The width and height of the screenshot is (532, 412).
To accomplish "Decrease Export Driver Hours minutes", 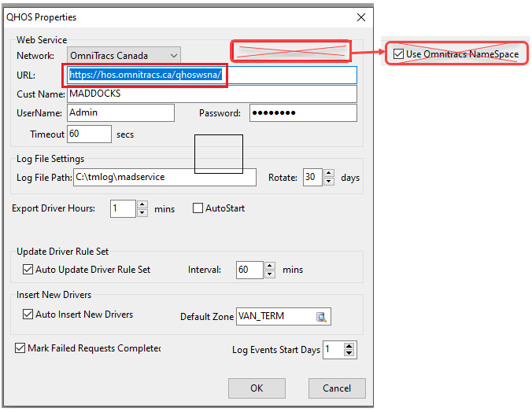I will pyautogui.click(x=142, y=213).
